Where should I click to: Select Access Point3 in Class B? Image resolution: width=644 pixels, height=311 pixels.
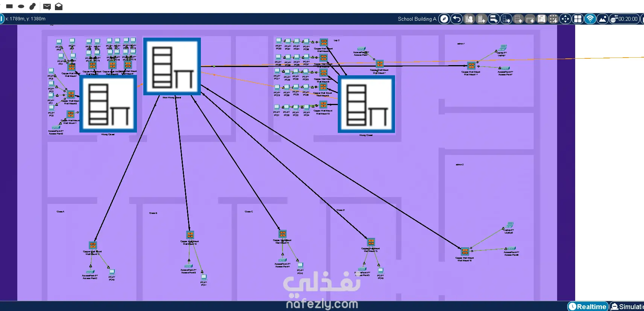(x=188, y=266)
